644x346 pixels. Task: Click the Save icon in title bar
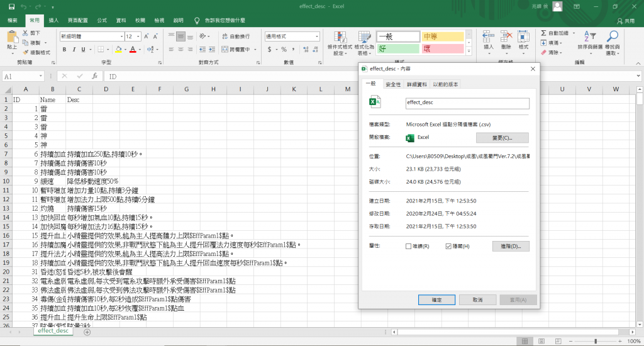point(11,6)
